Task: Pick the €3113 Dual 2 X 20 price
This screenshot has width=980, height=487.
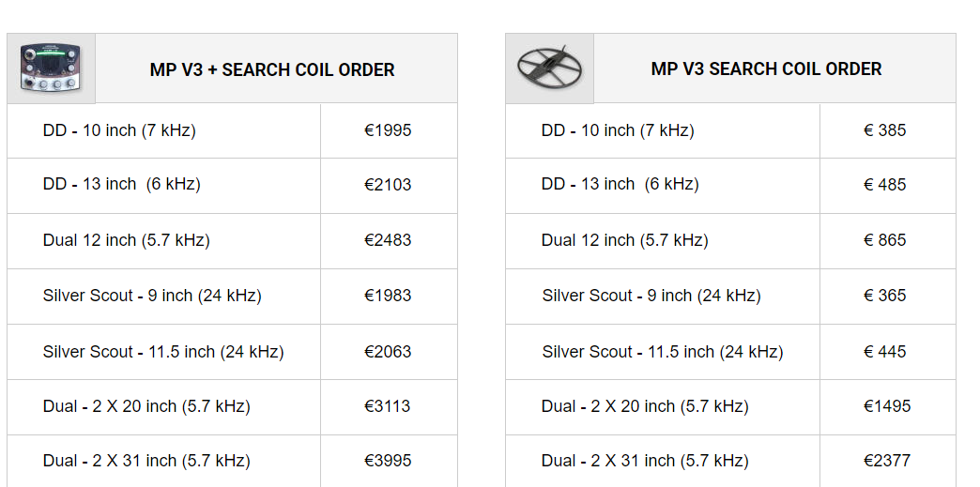Action: (388, 406)
